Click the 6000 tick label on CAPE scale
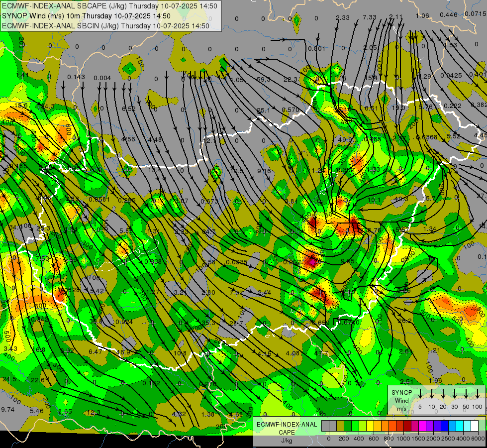Image resolution: width=487 pixels, height=448 pixels. point(478,439)
